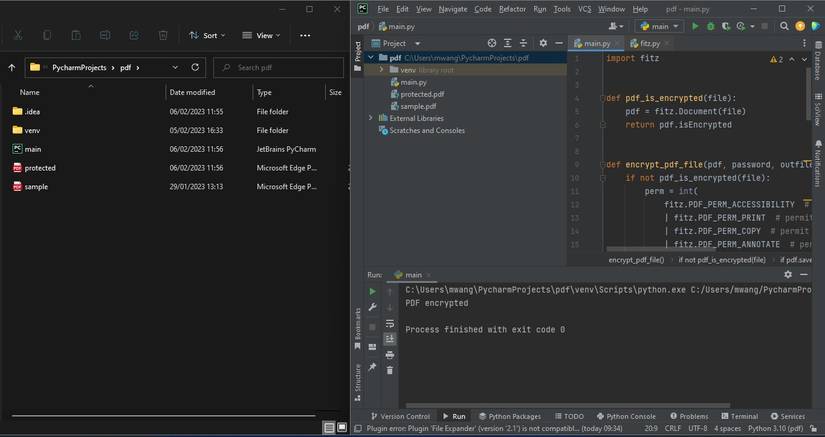825x437 pixels.
Task: Click the Explorer horizontal scrollbar
Action: coord(163,415)
